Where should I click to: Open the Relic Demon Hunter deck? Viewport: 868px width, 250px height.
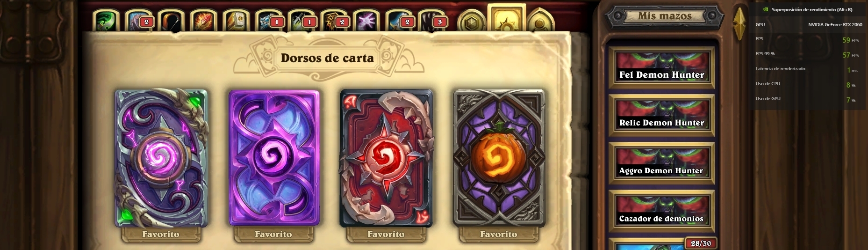point(661,116)
